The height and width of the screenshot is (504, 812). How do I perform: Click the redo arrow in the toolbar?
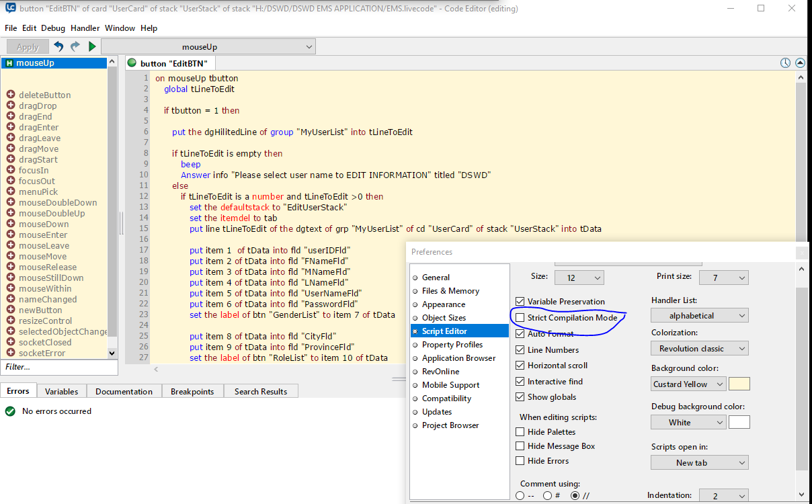[75, 46]
